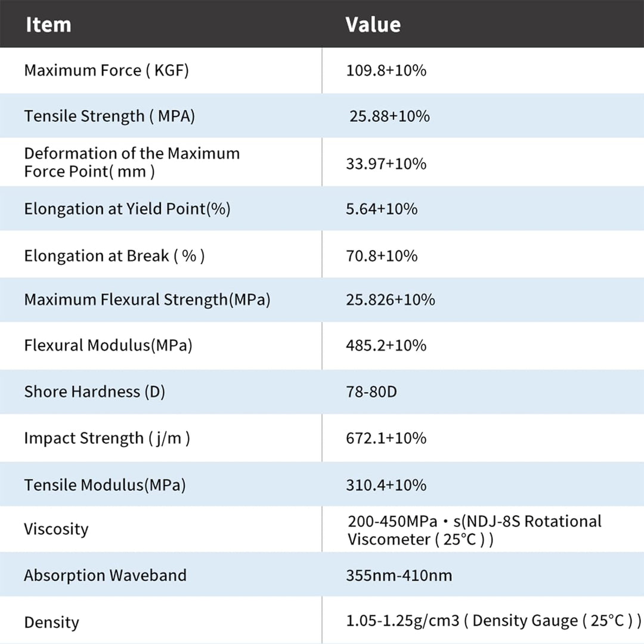The height and width of the screenshot is (644, 644).
Task: Select the "Tensile Strength ( MPA)" row label
Action: click(x=109, y=116)
